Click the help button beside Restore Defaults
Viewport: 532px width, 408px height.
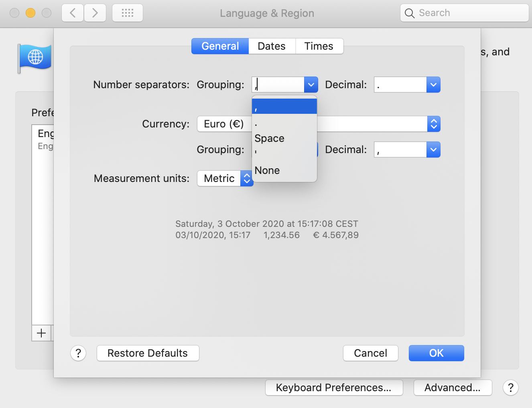tap(78, 353)
